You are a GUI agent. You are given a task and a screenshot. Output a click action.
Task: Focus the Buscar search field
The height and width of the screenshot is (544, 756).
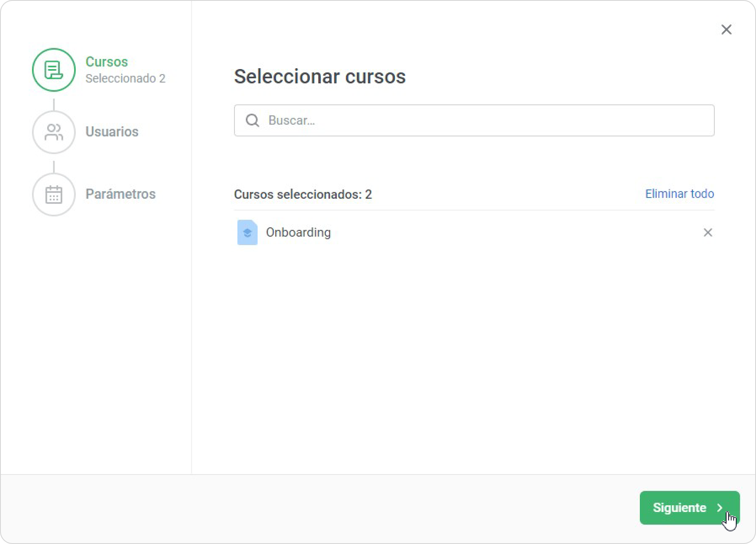[x=484, y=120]
